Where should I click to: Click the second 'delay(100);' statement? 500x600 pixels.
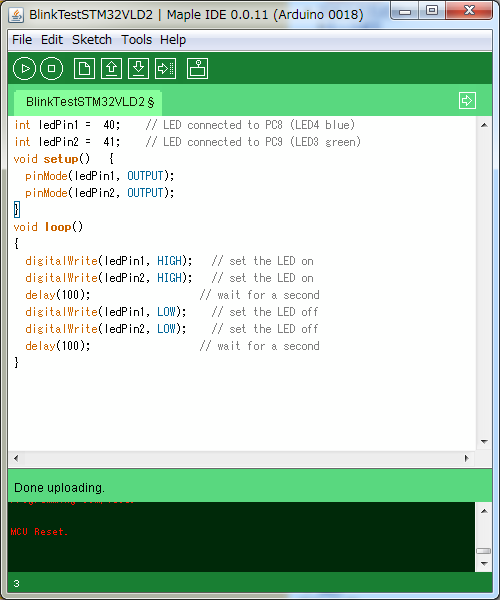tap(58, 346)
